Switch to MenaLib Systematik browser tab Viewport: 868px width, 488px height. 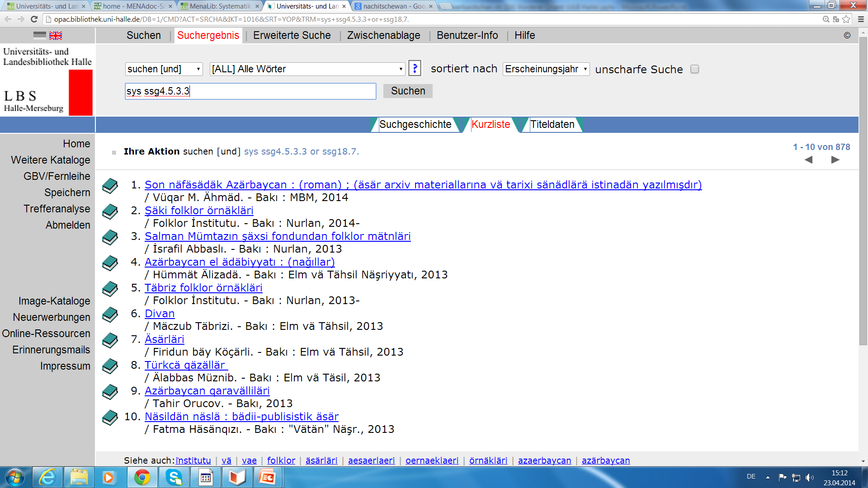pyautogui.click(x=220, y=6)
